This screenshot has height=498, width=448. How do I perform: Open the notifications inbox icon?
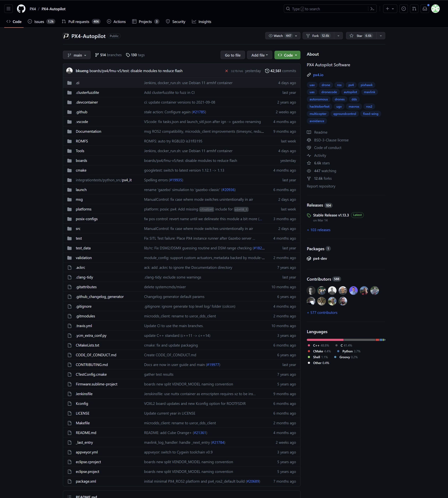coord(425,9)
